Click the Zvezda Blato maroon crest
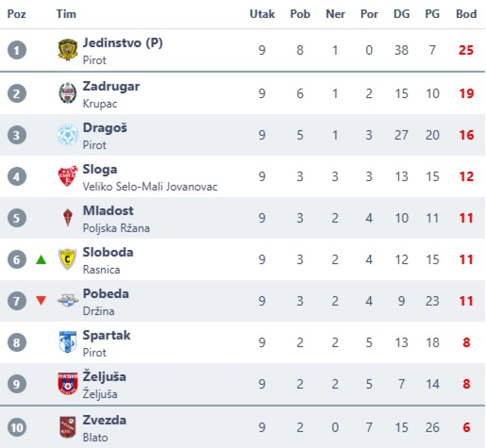Image resolution: width=486 pixels, height=448 pixels. coord(68,427)
